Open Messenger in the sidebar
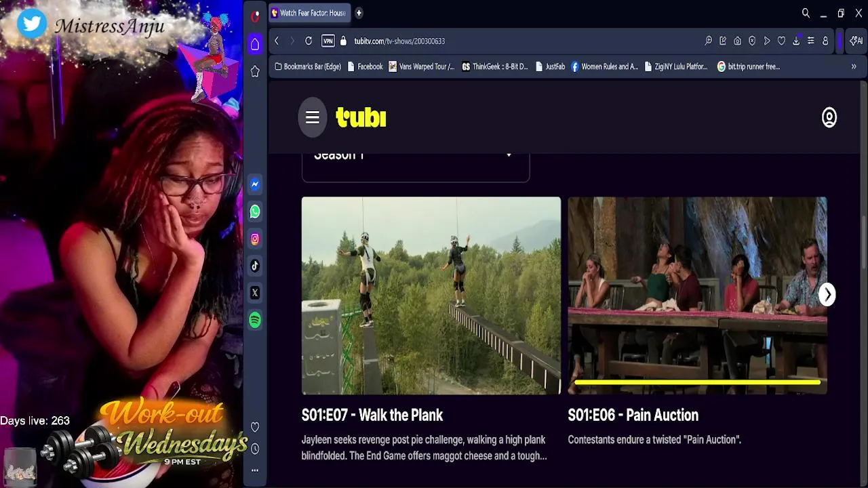Image resolution: width=868 pixels, height=488 pixels. 255,184
